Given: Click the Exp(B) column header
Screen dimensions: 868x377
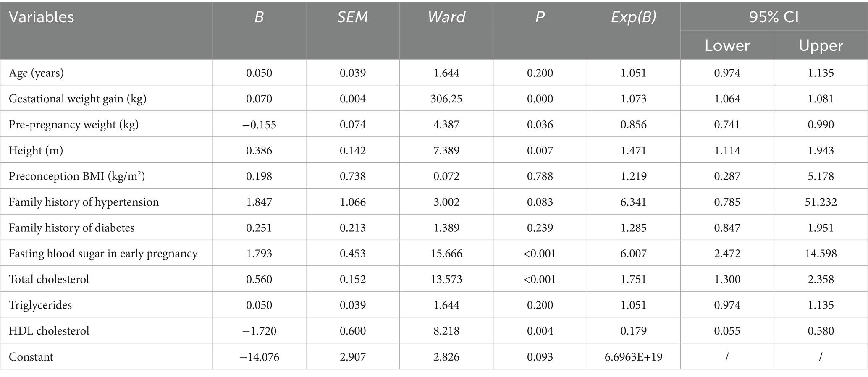Looking at the screenshot, I should (633, 17).
